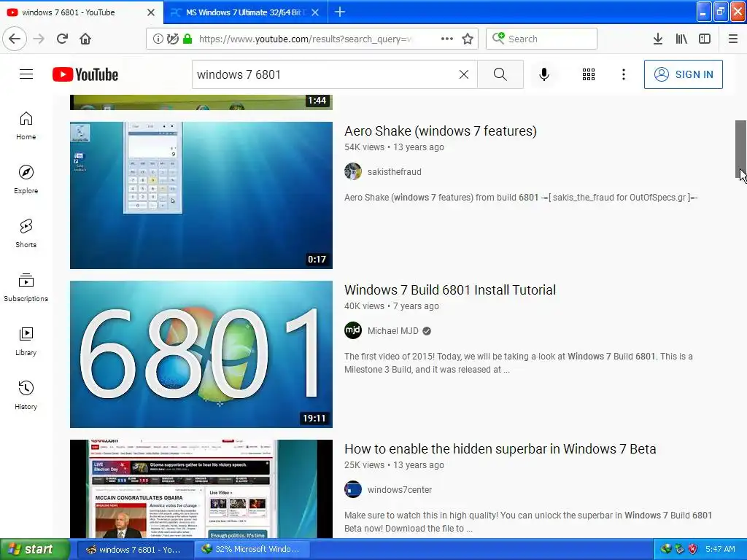The width and height of the screenshot is (747, 560).
Task: Click the page vertical scrollbar thumb
Action: click(x=741, y=149)
